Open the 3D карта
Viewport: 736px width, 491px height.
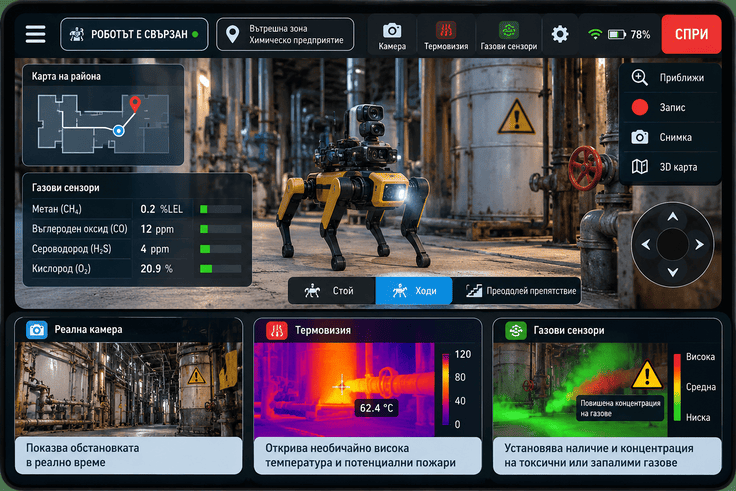tap(670, 167)
